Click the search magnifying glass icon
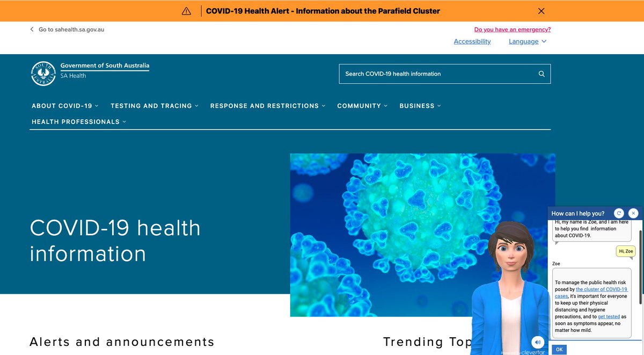The image size is (644, 355). (x=541, y=74)
